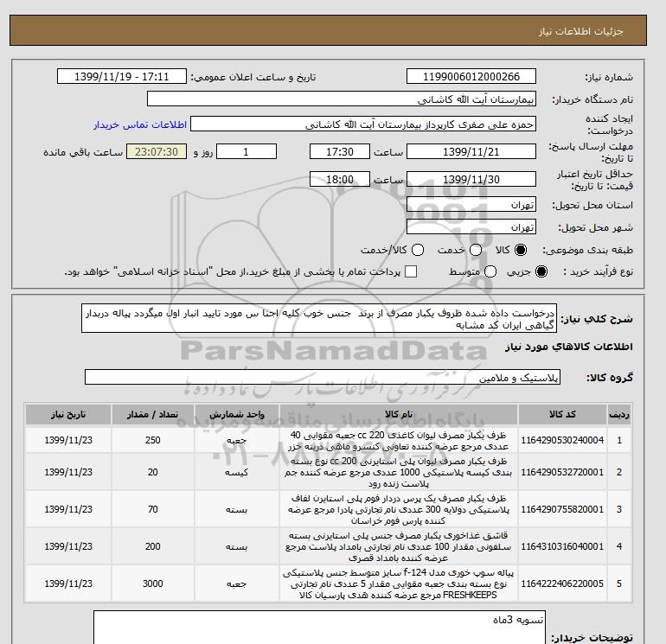Click goods group field پلاستیک و ملامین
The width and height of the screenshot is (666, 644).
(x=323, y=377)
